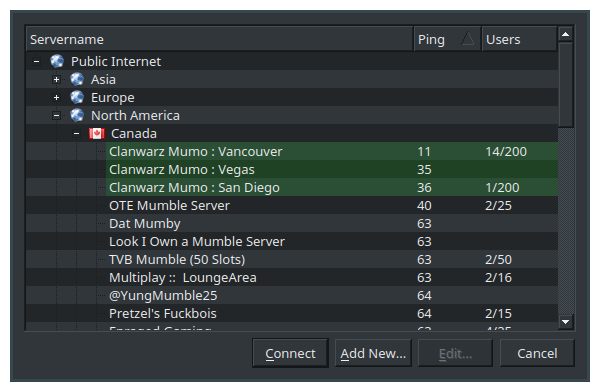Click the Europe globe icon

[x=77, y=97]
